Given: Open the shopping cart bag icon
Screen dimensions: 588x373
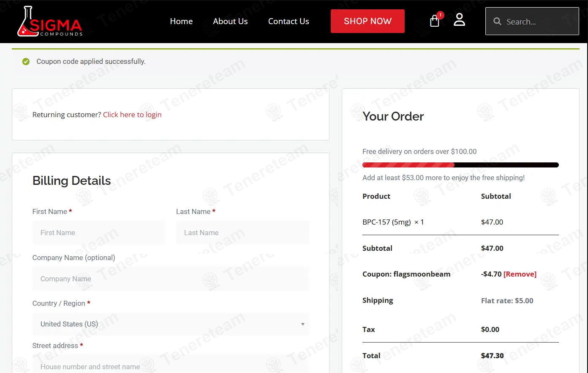Looking at the screenshot, I should coord(434,21).
